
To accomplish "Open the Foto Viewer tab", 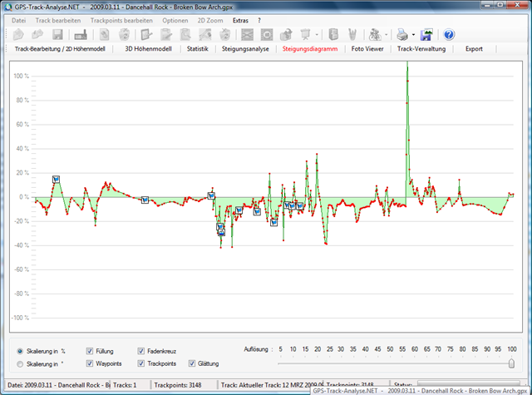I will click(368, 49).
